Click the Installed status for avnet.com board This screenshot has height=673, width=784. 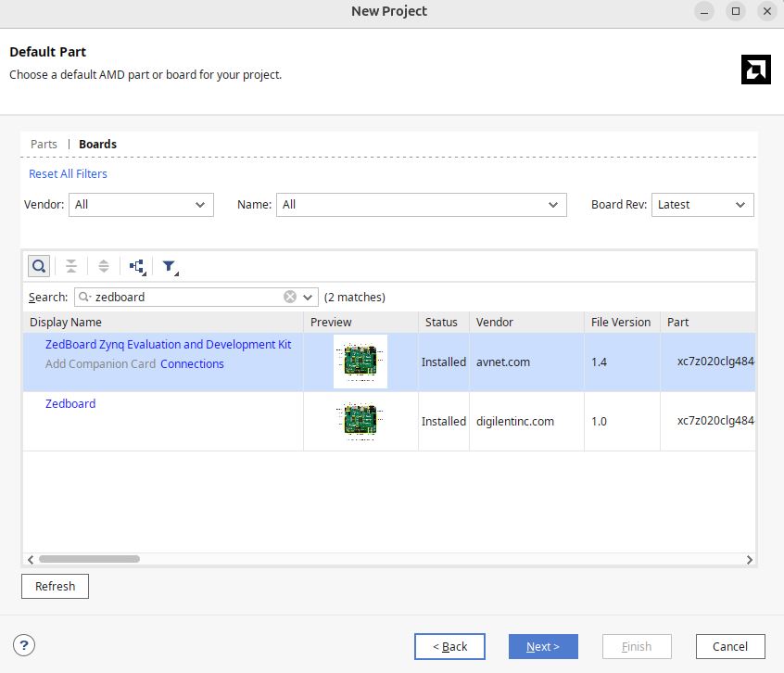click(x=444, y=362)
